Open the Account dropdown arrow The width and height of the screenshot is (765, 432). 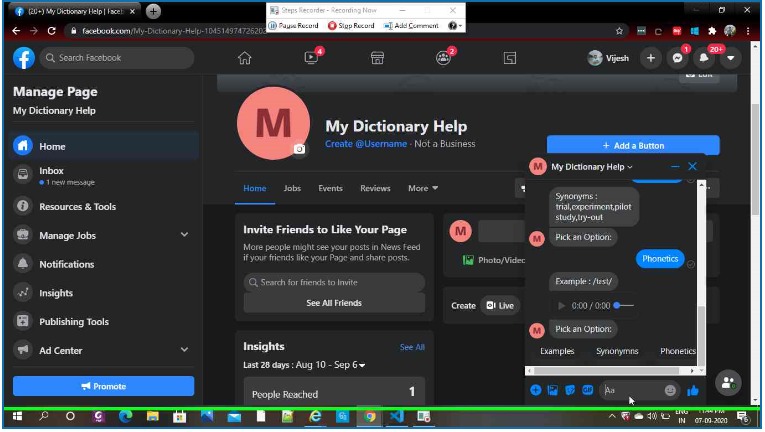tap(730, 58)
